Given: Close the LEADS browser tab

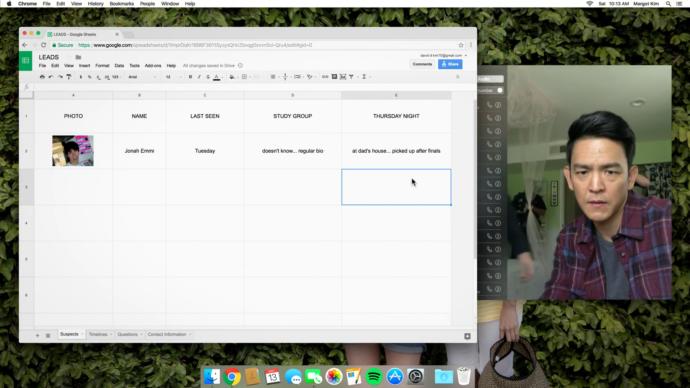Looking at the screenshot, I should coord(117,34).
